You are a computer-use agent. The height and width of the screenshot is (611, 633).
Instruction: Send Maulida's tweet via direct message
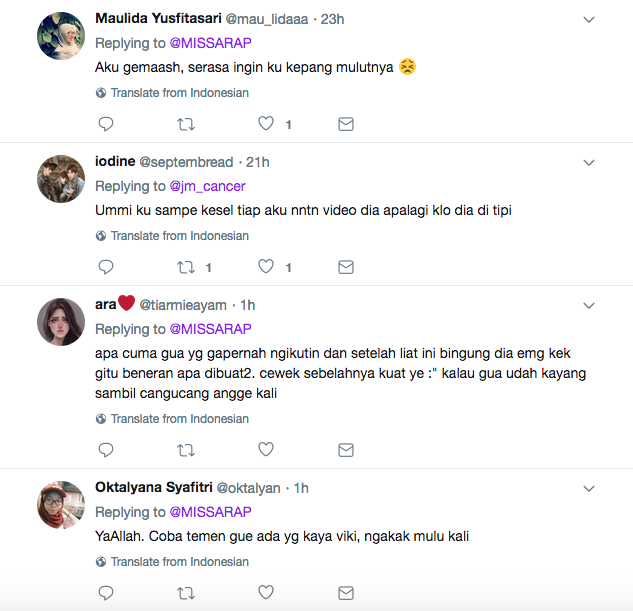346,124
